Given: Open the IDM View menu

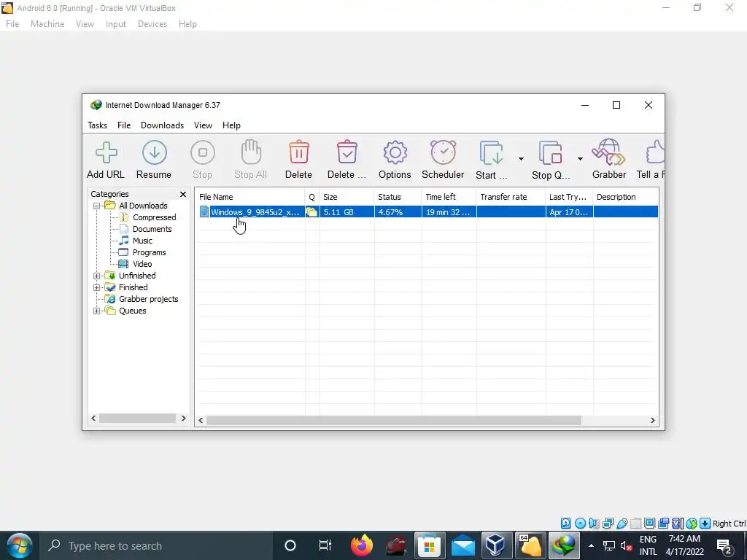Looking at the screenshot, I should click(203, 125).
